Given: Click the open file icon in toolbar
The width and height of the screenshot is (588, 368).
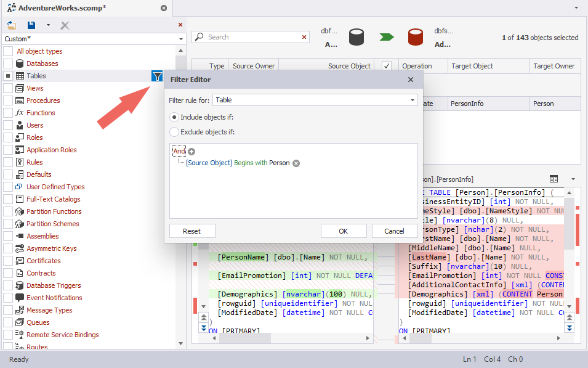Looking at the screenshot, I should click(x=12, y=25).
